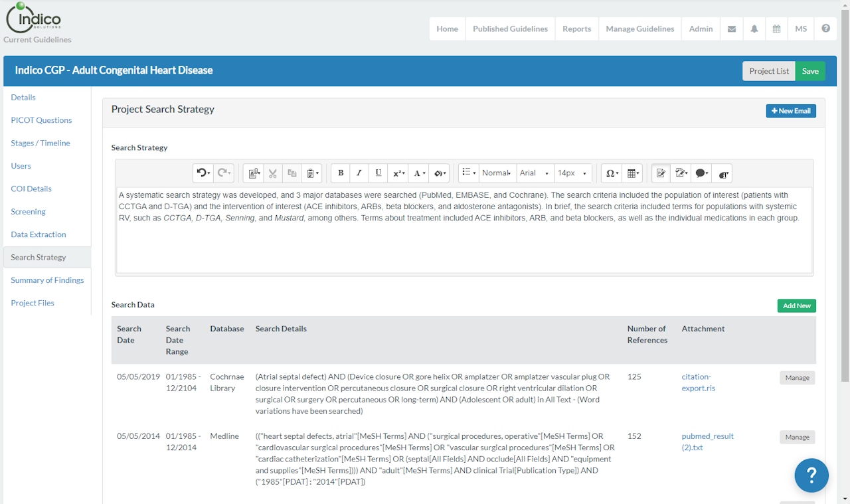
Task: Select Search Strategy in the sidebar
Action: point(47,258)
